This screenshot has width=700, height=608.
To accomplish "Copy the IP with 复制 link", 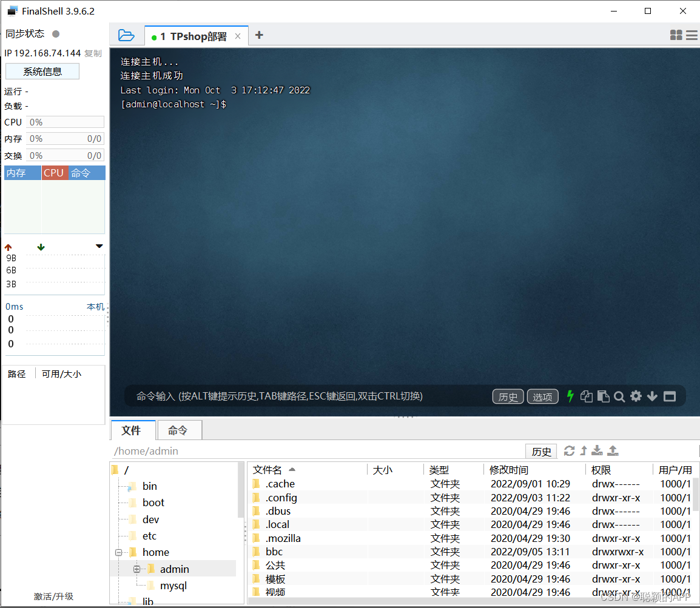I will point(93,53).
